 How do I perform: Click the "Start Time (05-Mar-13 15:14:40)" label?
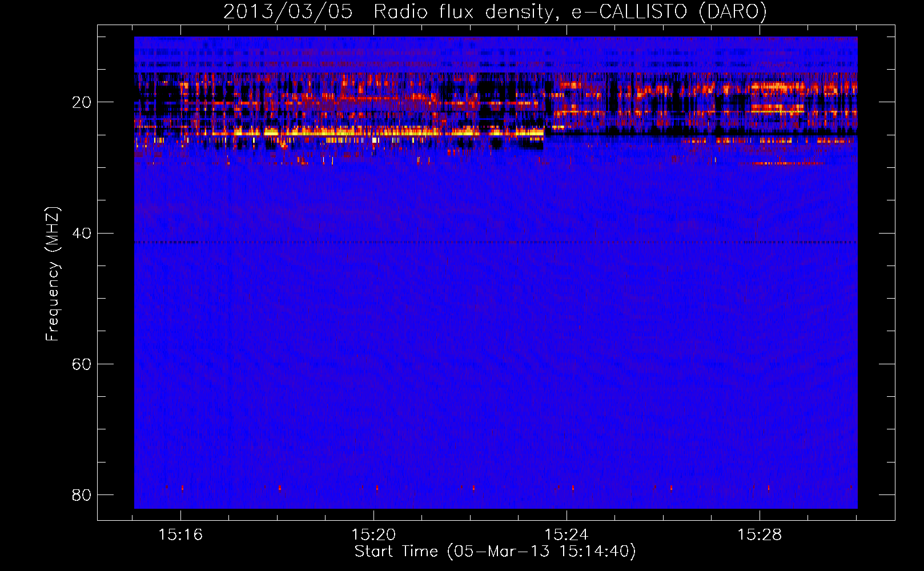(495, 552)
